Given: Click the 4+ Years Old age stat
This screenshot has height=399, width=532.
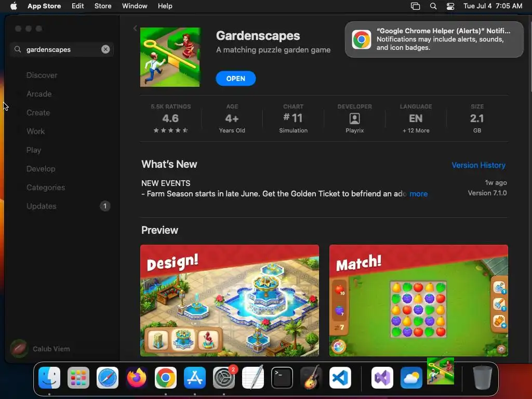Looking at the screenshot, I should point(232,118).
